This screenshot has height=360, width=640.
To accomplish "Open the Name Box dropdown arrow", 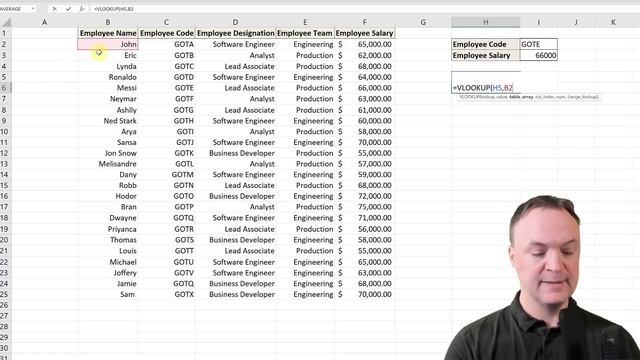I will pos(33,9).
